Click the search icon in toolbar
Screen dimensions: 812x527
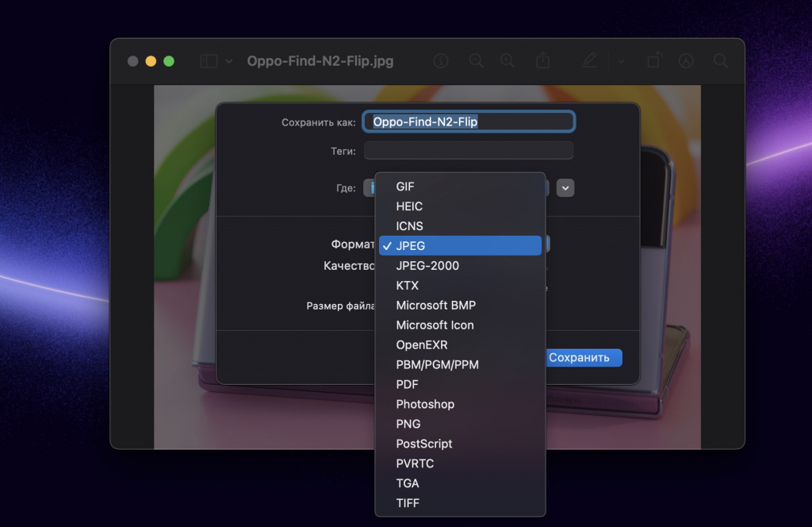pos(720,60)
